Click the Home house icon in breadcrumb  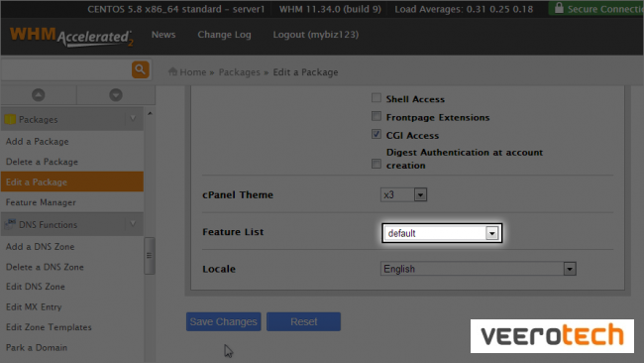[x=172, y=72]
